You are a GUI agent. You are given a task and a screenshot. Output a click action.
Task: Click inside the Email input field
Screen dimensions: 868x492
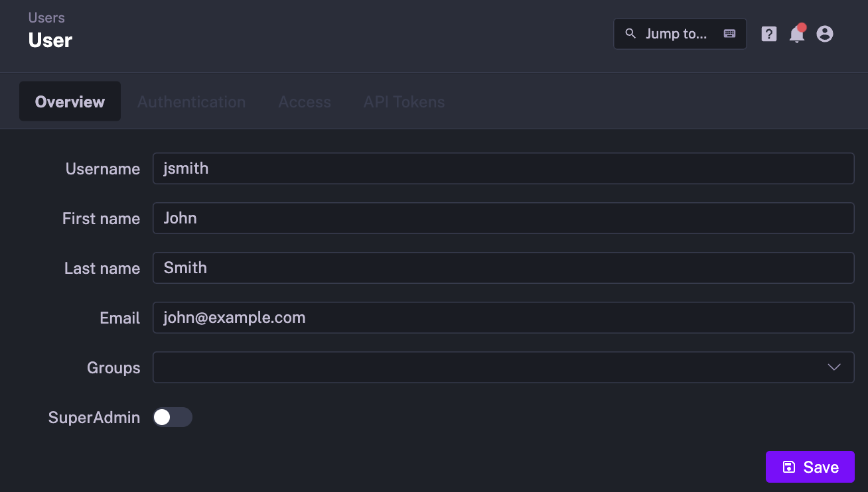click(503, 318)
